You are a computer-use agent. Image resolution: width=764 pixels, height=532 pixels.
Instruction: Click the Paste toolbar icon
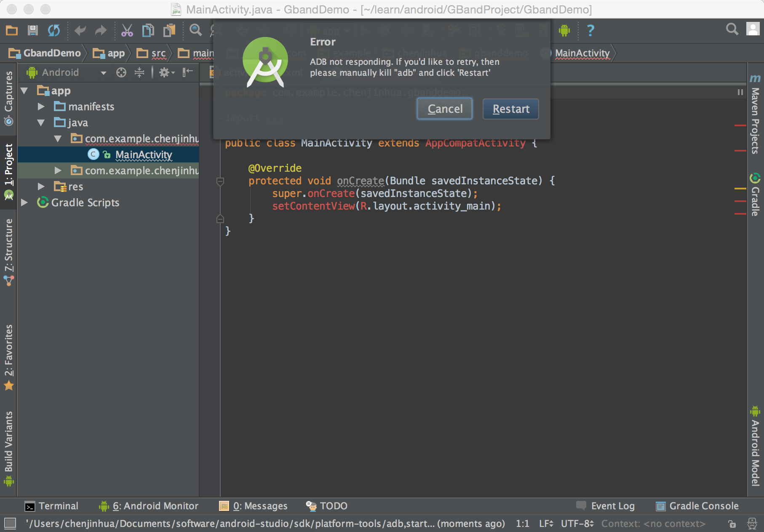click(x=169, y=30)
